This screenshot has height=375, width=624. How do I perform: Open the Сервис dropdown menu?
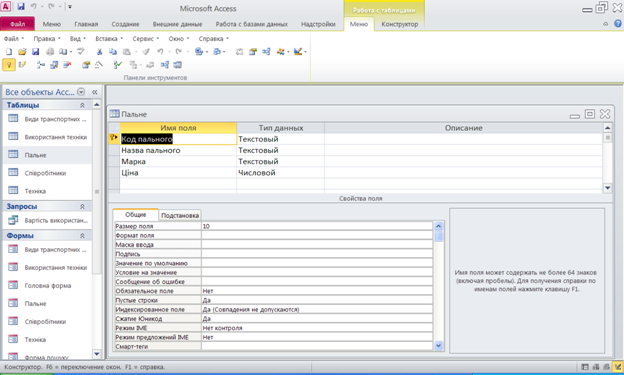[x=145, y=39]
